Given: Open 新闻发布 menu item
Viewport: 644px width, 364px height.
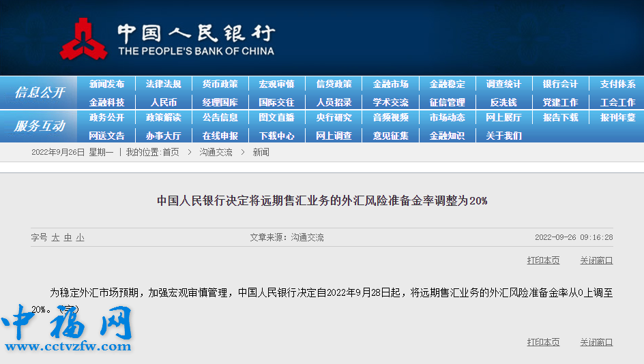Looking at the screenshot, I should [106, 84].
